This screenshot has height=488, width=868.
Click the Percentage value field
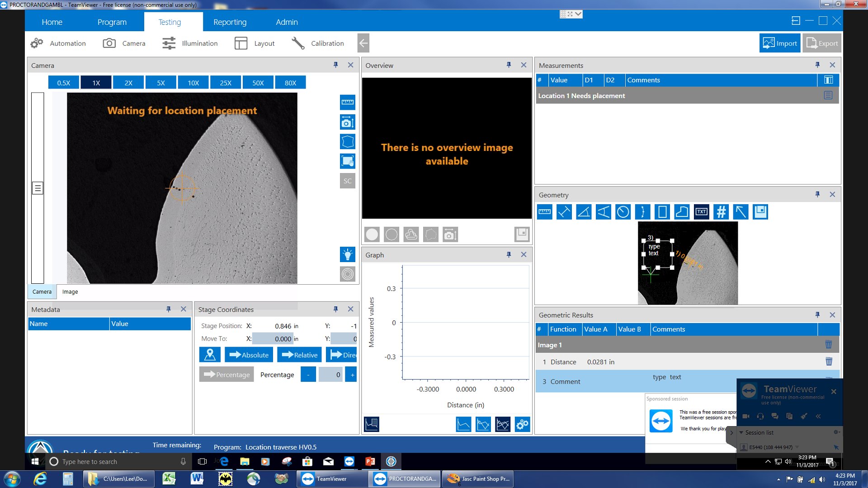point(330,374)
